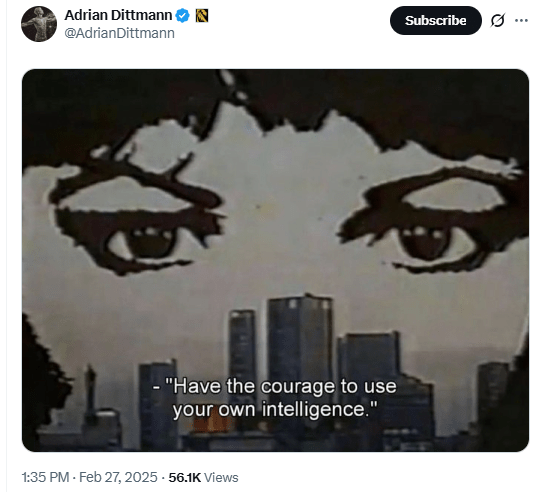Click the black Subscribe button
The image size is (539, 492).
tap(436, 20)
